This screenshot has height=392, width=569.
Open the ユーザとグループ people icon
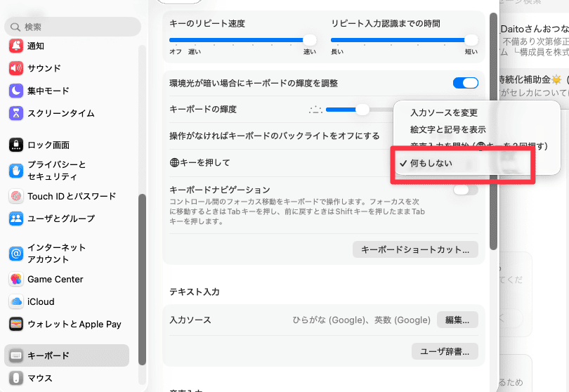pos(16,218)
